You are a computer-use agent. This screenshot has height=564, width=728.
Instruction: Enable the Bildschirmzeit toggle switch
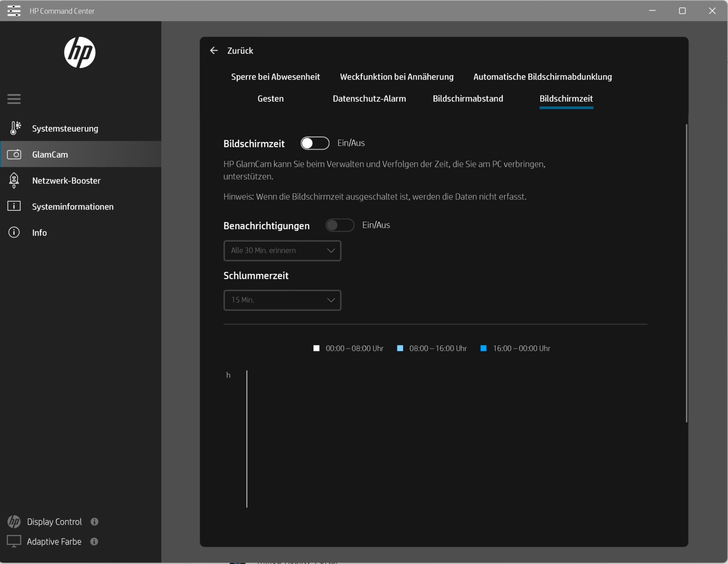[315, 143]
